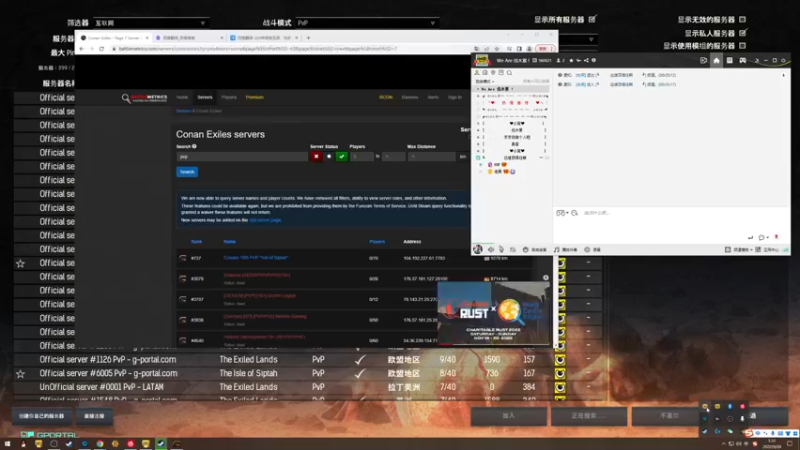Click the share icon in chat title bar
The image size is (800, 450).
(x=586, y=60)
